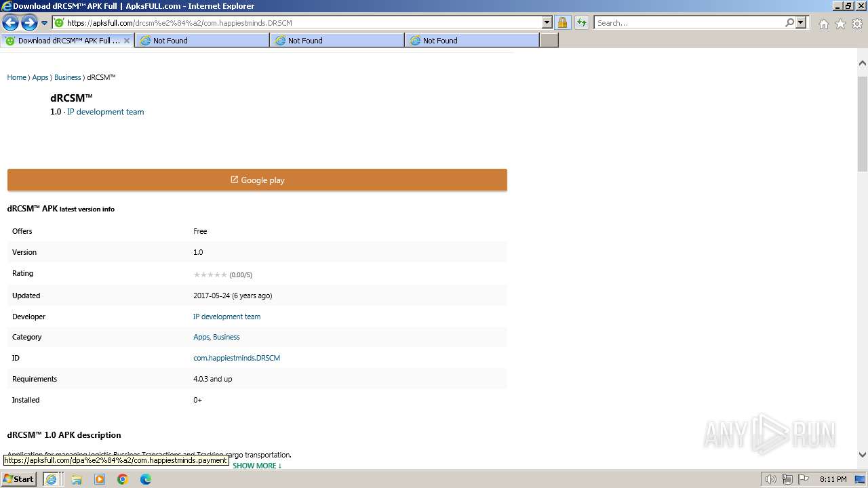Click the dRCSM page title heading

71,98
